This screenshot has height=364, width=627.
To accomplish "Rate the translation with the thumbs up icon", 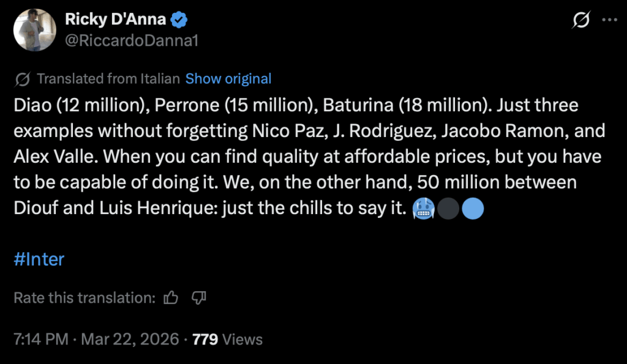I will pos(171,297).
